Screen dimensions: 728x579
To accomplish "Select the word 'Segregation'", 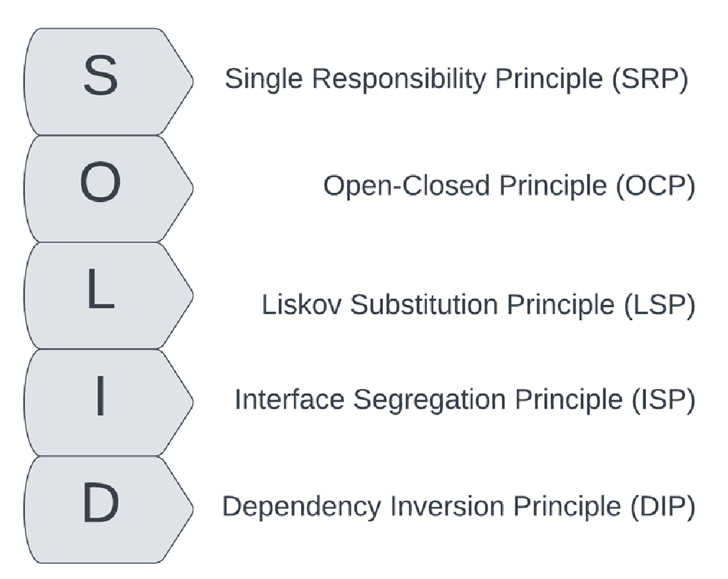I will point(430,401).
